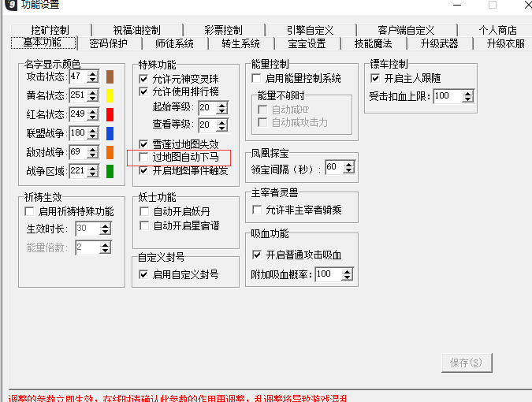
Task: Click the 敌对战争 spinner arrows
Action: click(x=93, y=153)
